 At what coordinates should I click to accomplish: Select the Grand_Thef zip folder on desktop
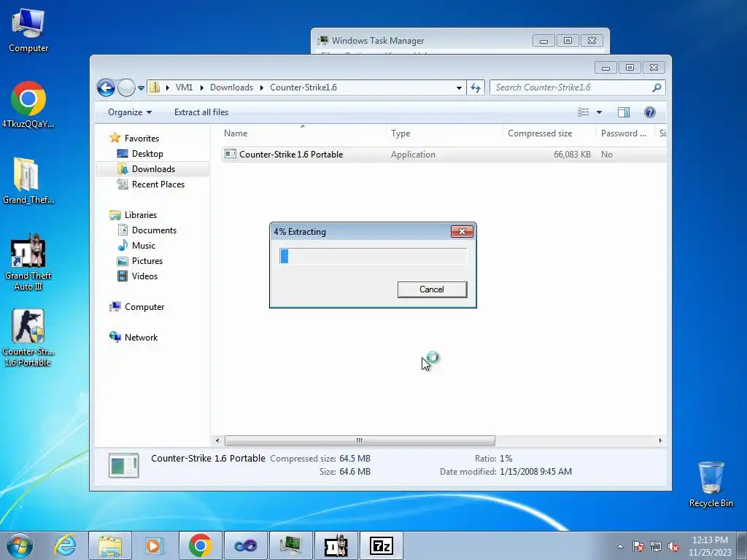28,181
